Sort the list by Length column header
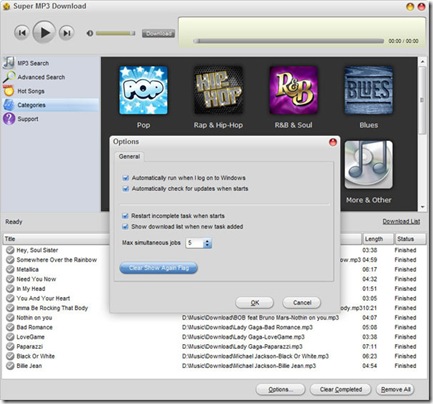This screenshot has width=433, height=404. 377,239
